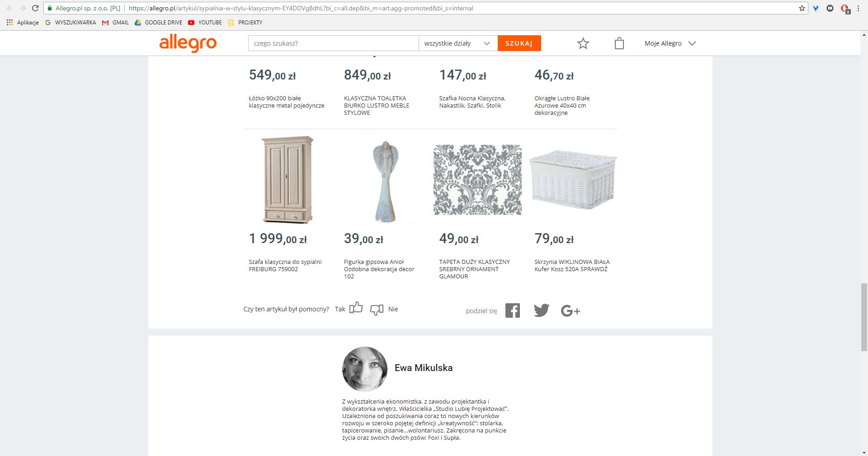Share article via Google Plus icon
Viewport: 868px width, 456px height.
point(571,311)
